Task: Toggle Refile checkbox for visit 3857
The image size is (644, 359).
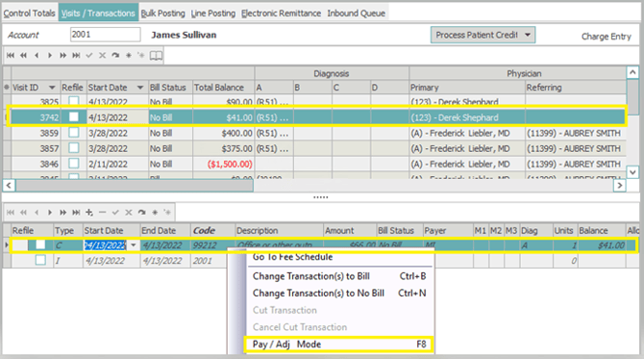Action: pos(73,148)
